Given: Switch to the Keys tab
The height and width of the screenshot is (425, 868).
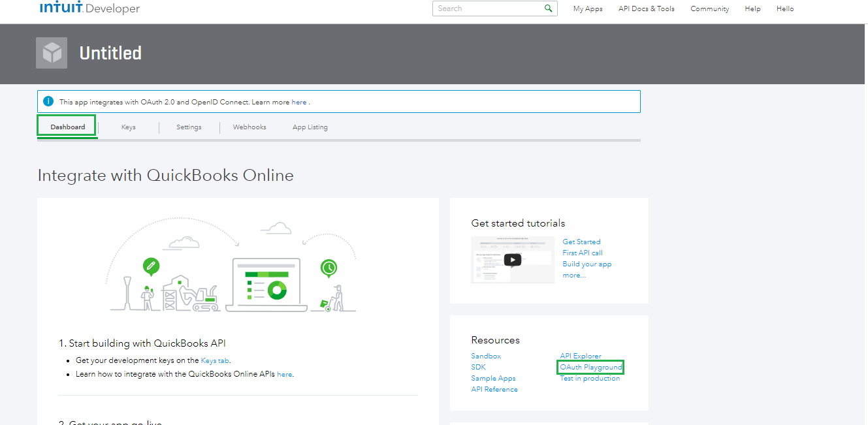Looking at the screenshot, I should pyautogui.click(x=129, y=127).
